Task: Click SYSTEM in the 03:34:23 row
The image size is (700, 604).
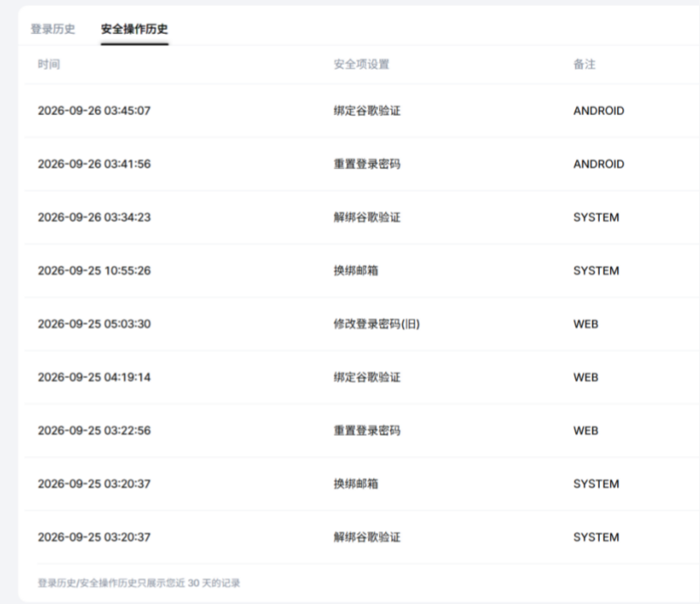Action: [x=596, y=217]
